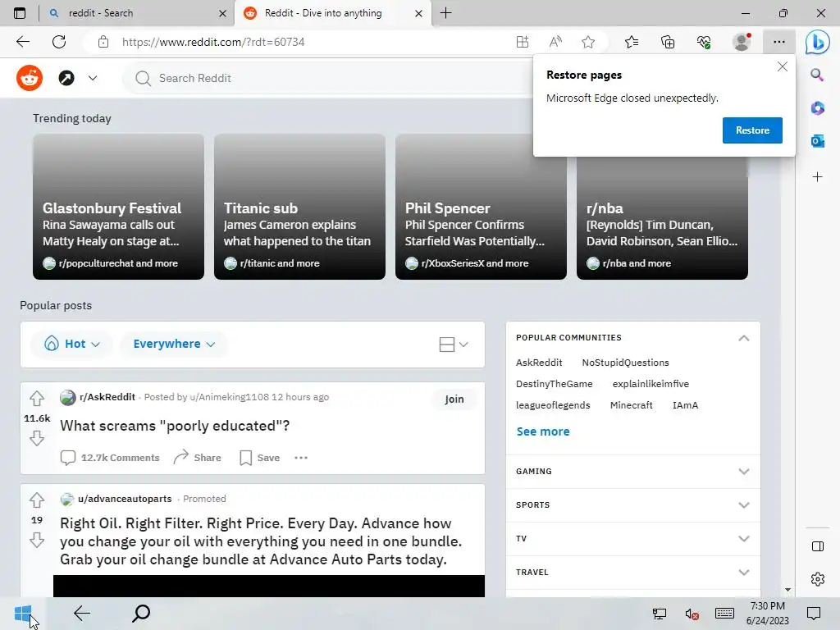
Task: Change the post layout view dropdown
Action: click(453, 345)
